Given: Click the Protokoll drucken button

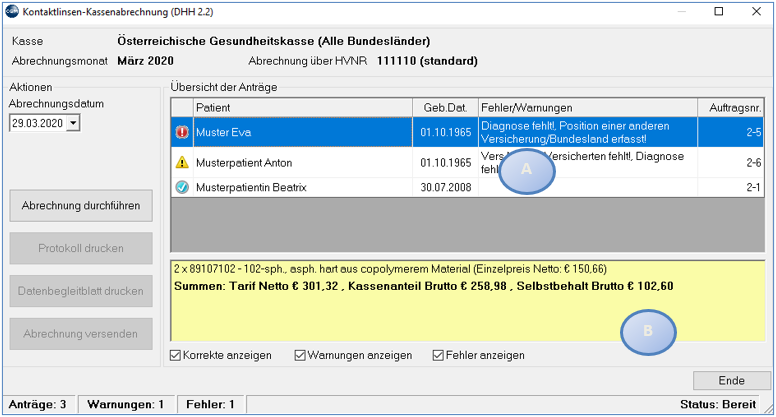Looking at the screenshot, I should 81,248.
